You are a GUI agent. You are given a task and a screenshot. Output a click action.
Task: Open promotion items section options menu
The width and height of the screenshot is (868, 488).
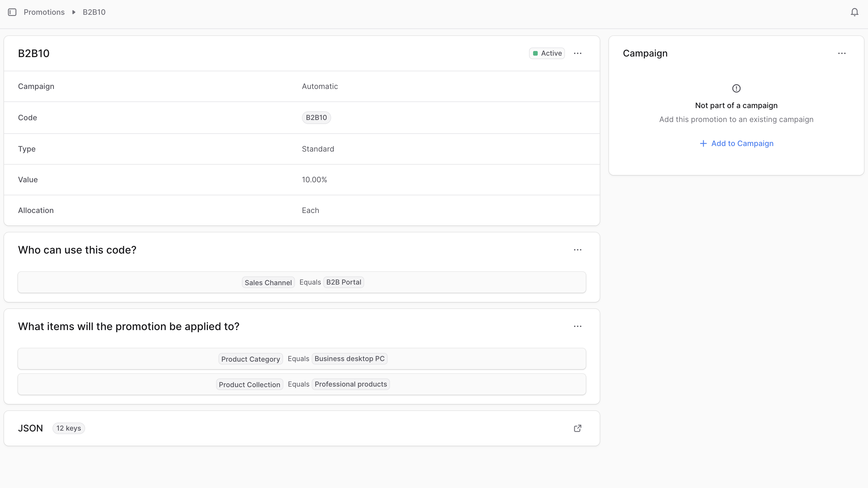[577, 326]
